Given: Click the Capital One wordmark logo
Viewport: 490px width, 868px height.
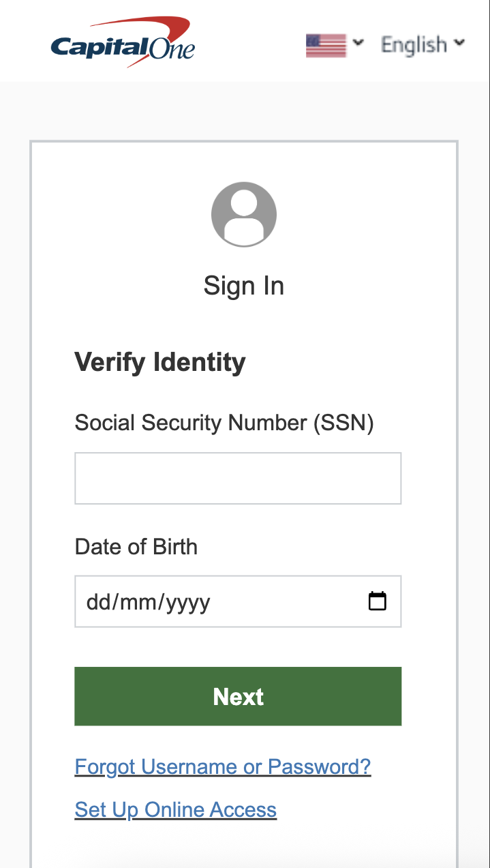Looking at the screenshot, I should (x=123, y=48).
